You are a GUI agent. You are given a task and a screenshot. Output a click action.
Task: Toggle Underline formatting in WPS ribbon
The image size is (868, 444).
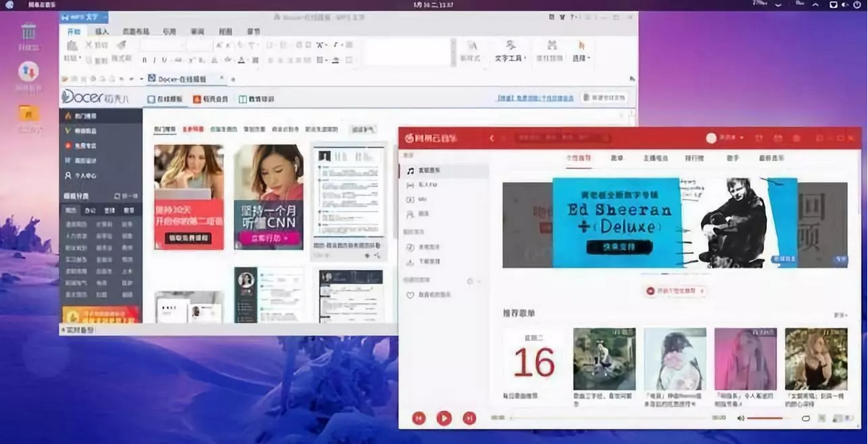tap(164, 60)
